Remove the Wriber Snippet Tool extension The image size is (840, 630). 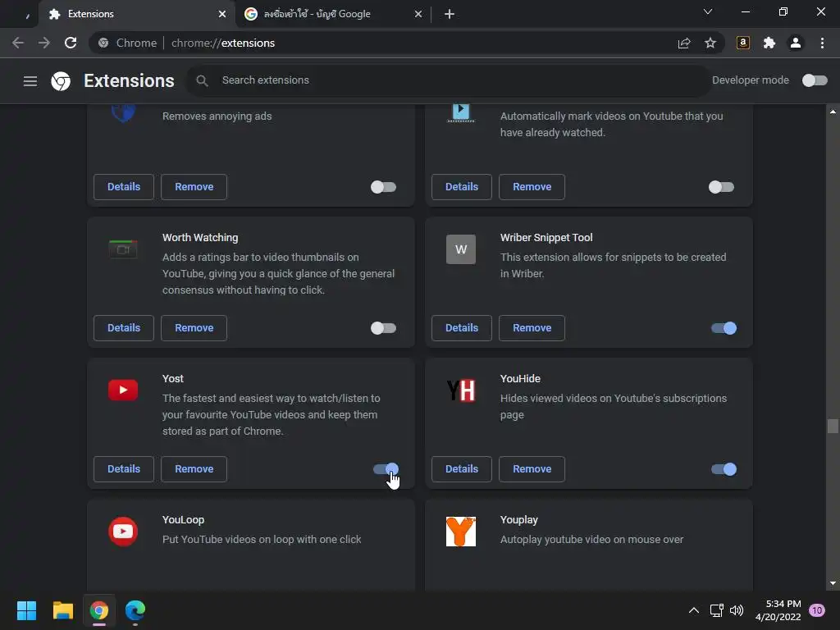coord(532,328)
